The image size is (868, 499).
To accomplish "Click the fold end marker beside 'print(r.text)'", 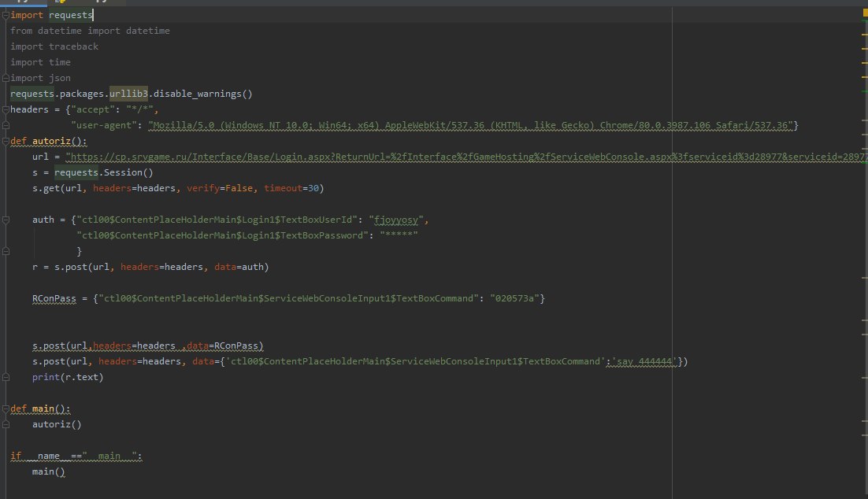I will point(6,377).
